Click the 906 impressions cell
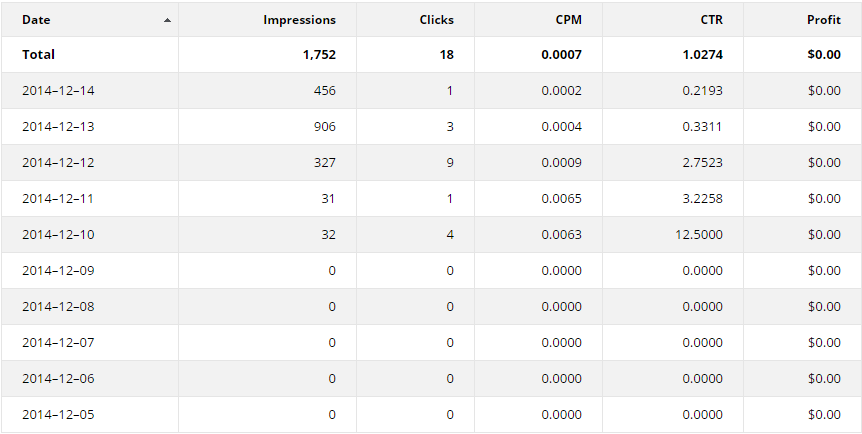Image resolution: width=862 pixels, height=434 pixels. click(324, 127)
